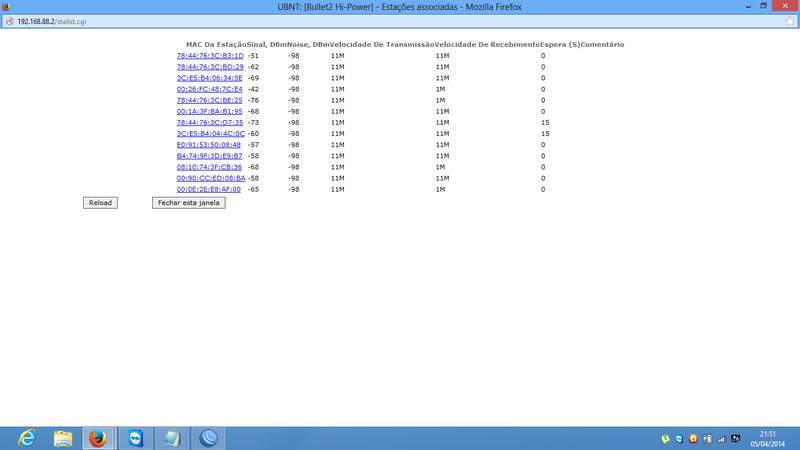Image resolution: width=800 pixels, height=450 pixels.
Task: Open station 78:44:76:3C:BE:25 link
Action: (210, 101)
